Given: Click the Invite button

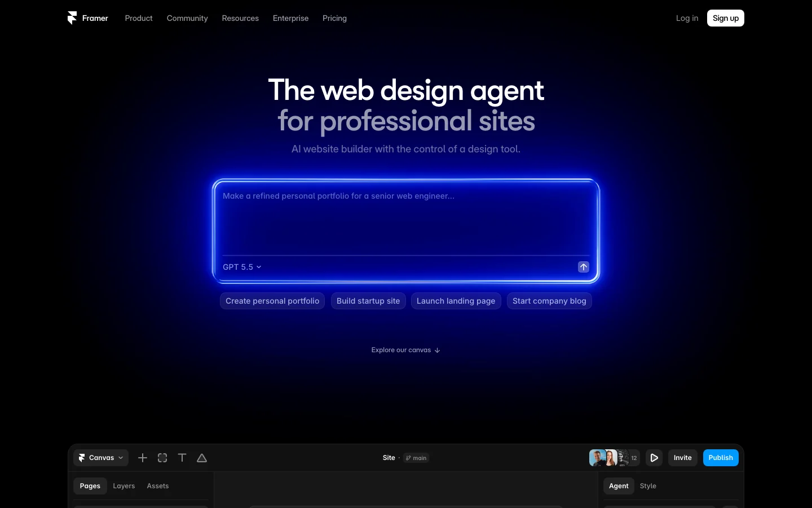Looking at the screenshot, I should click(x=682, y=458).
